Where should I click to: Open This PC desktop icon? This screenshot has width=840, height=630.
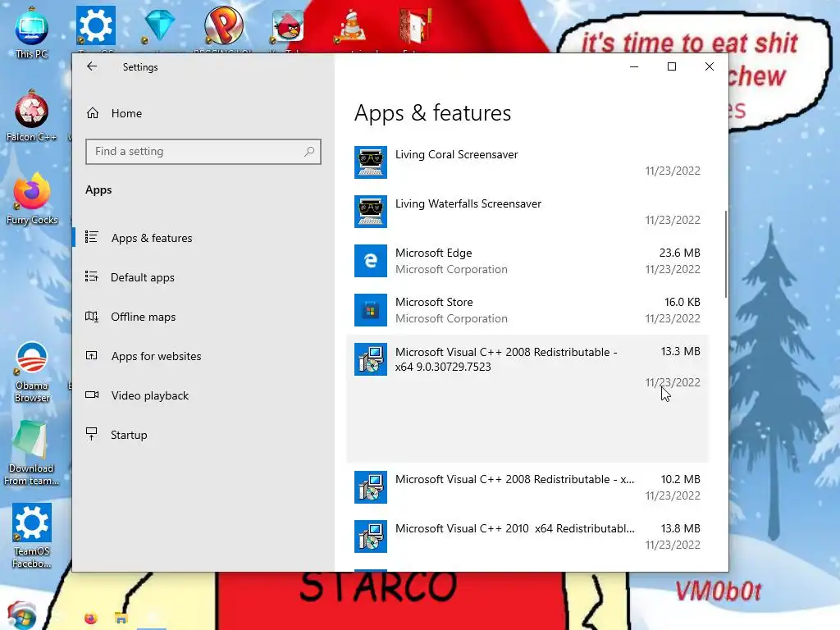point(32,33)
